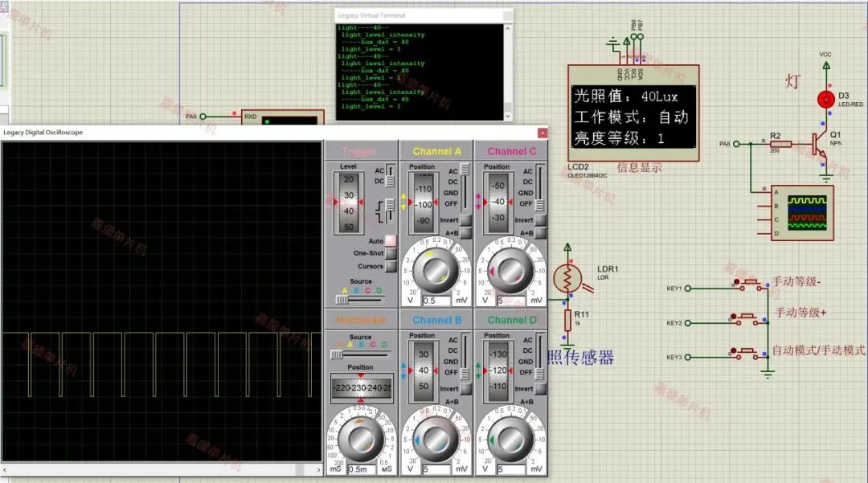The height and width of the screenshot is (483, 868).
Task: Click the Horizontal 0.5m time field
Action: pyautogui.click(x=362, y=469)
